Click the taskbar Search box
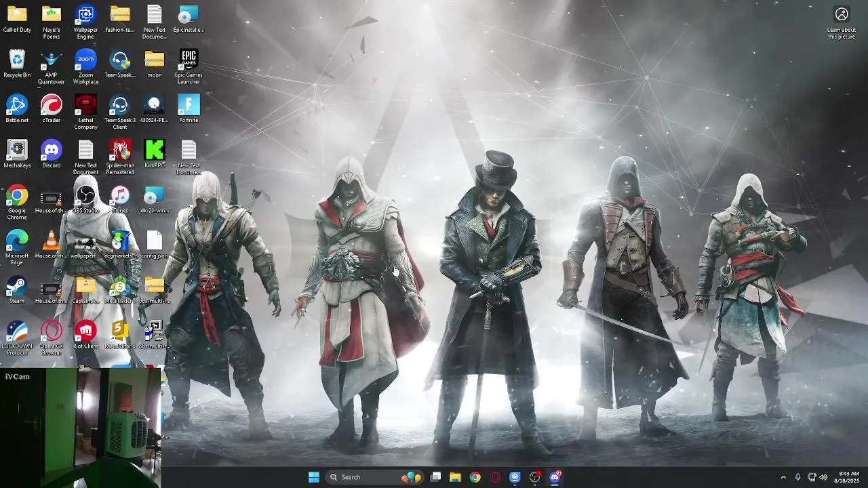 [x=375, y=477]
